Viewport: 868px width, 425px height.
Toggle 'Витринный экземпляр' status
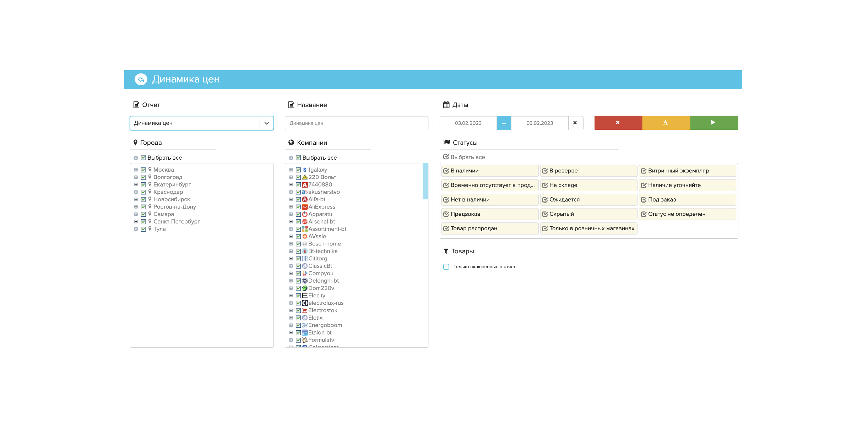tap(687, 171)
